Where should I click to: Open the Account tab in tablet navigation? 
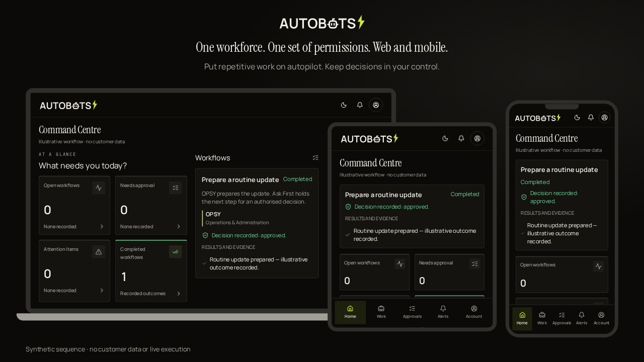474,312
